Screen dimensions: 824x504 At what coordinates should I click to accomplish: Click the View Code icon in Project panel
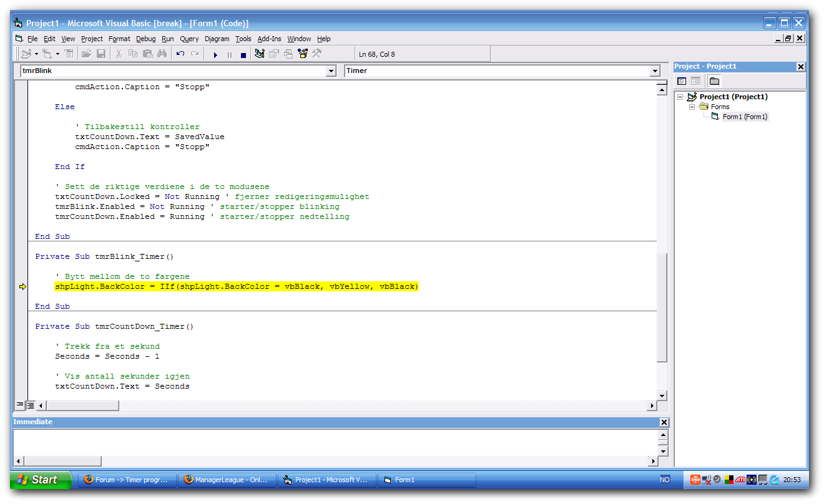pos(682,81)
